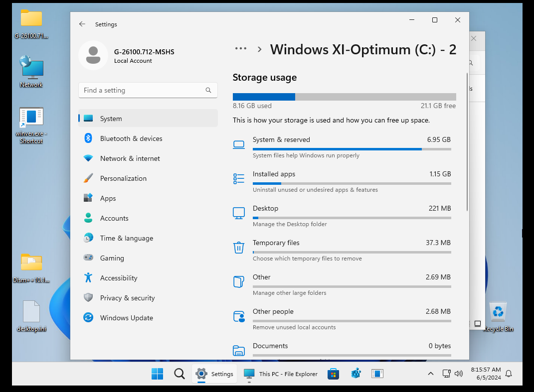Show hidden tray icons chevron
Screen dimensions: 534x392
click(x=430, y=374)
